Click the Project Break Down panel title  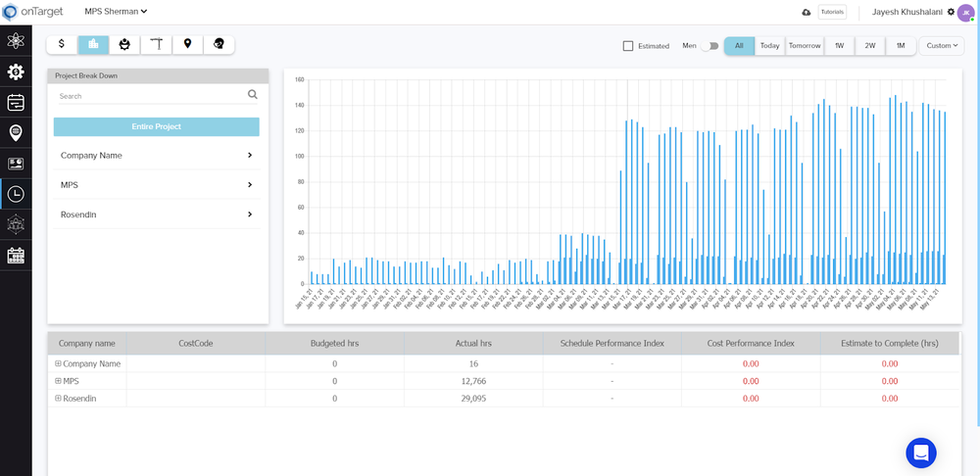[x=86, y=75]
